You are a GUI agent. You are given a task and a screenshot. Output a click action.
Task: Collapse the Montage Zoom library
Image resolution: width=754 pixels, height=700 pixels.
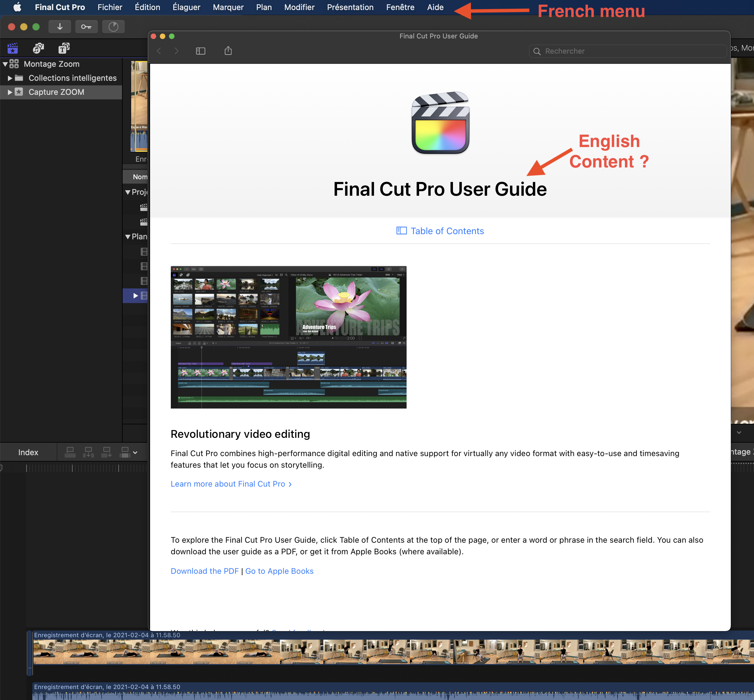[5, 64]
